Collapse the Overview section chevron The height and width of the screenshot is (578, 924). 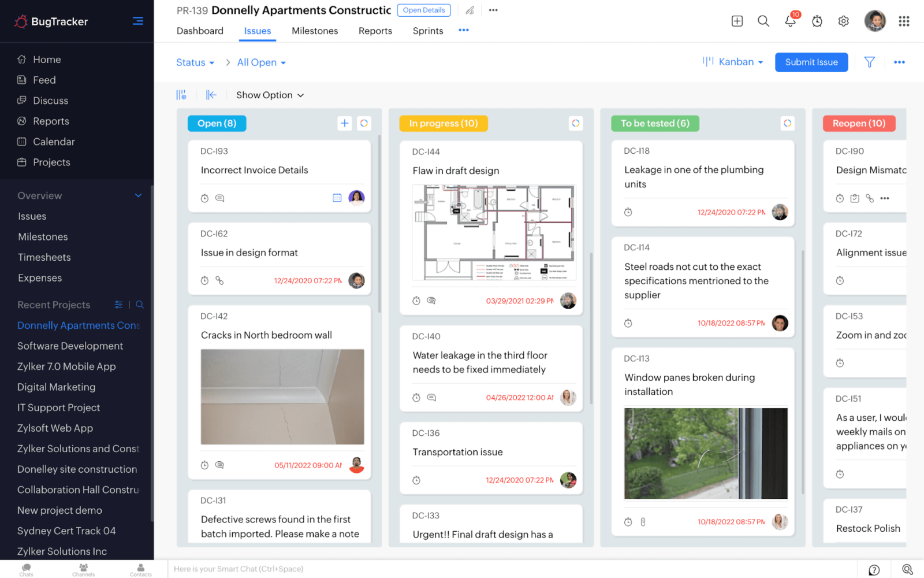139,195
